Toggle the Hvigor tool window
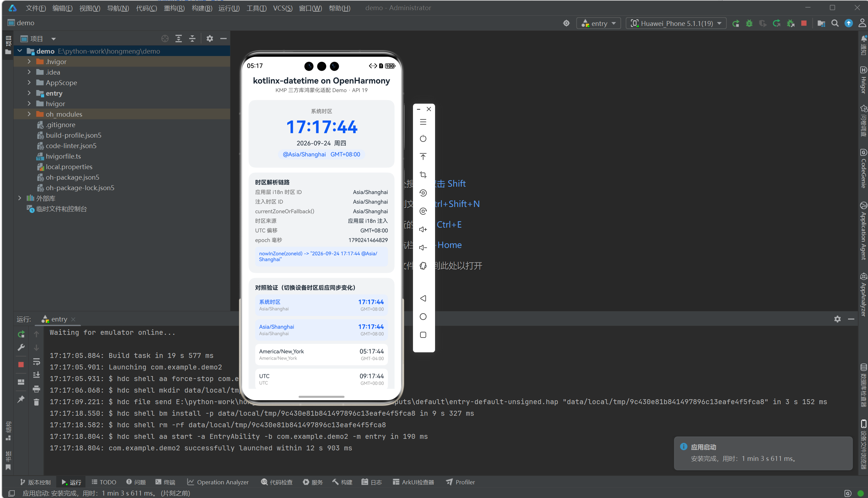Screen dimensions: 868x498 tap(863, 80)
